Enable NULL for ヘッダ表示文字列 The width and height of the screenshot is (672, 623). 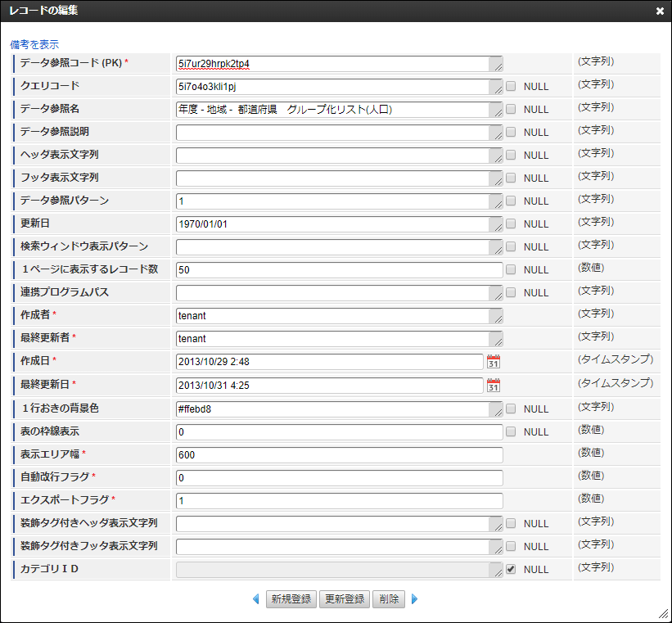point(512,155)
